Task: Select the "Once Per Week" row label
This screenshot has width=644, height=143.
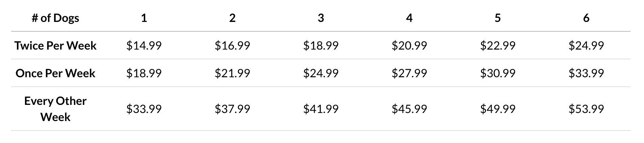Action: [55, 73]
